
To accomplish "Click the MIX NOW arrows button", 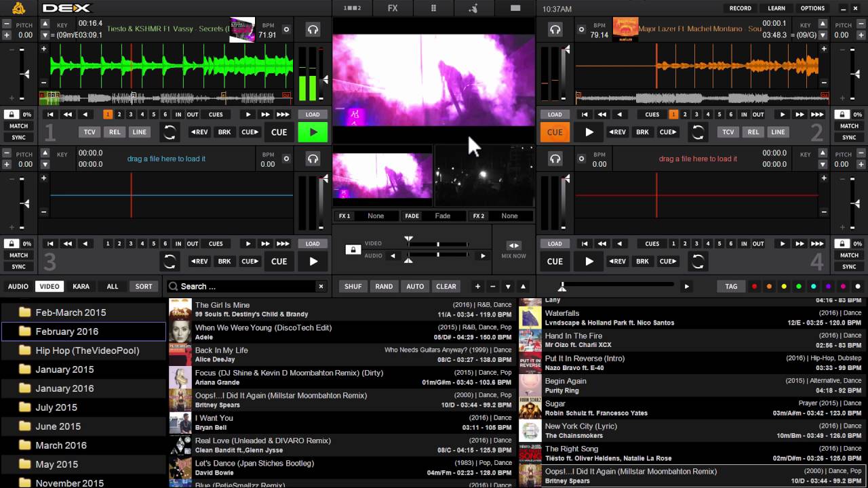I will (x=514, y=246).
